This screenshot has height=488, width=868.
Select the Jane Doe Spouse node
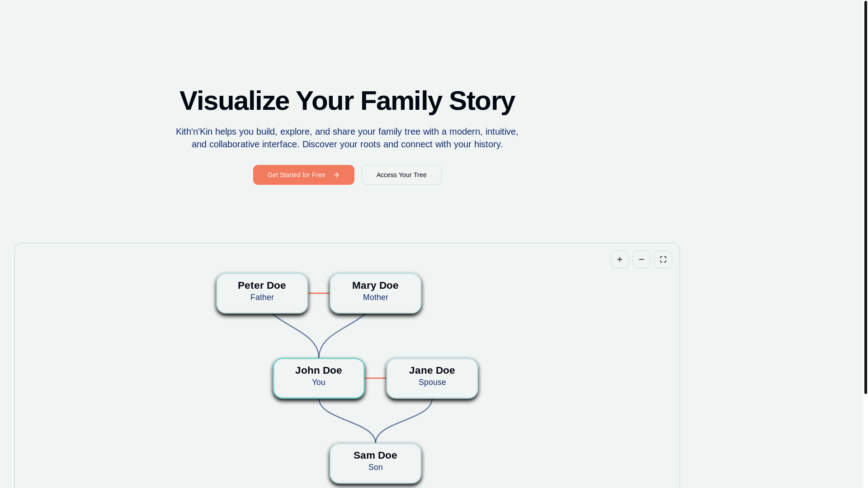coord(432,378)
